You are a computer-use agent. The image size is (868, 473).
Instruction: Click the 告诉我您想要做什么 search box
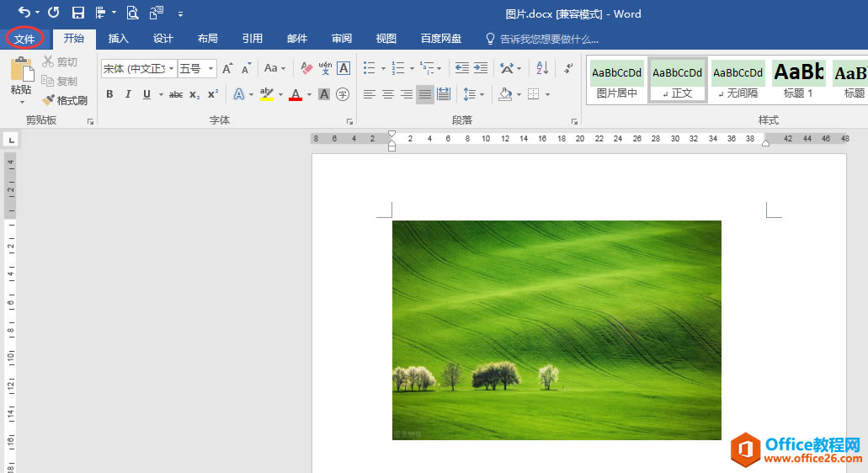point(542,40)
